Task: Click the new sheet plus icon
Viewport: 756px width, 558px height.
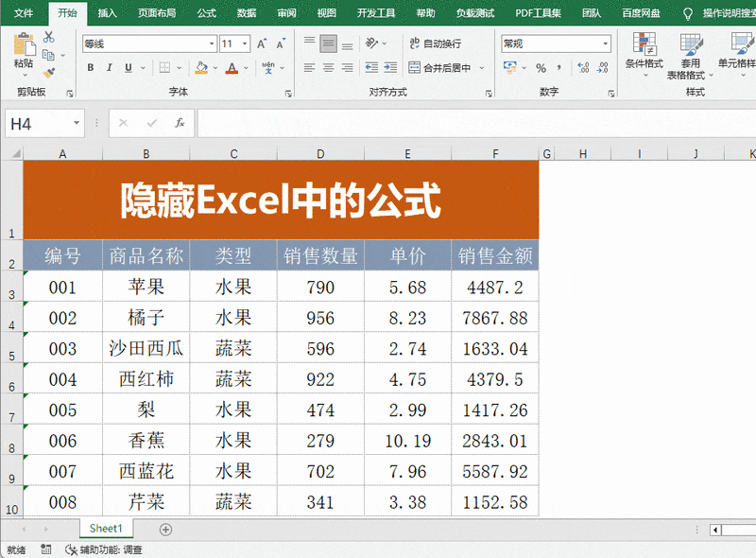Action: click(x=166, y=529)
